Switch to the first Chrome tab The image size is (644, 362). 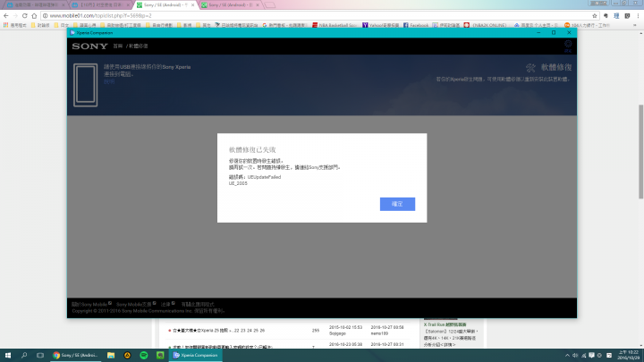[x=35, y=5]
